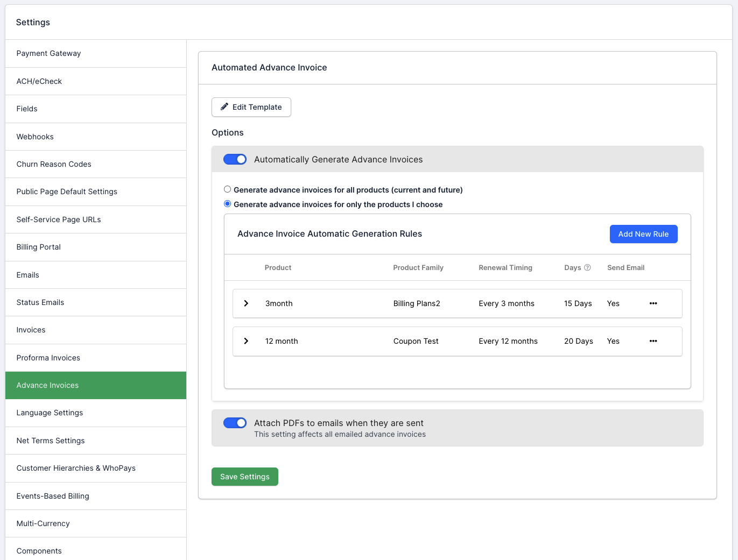This screenshot has width=738, height=560.
Task: Switch to Billing Portal settings
Action: click(38, 247)
